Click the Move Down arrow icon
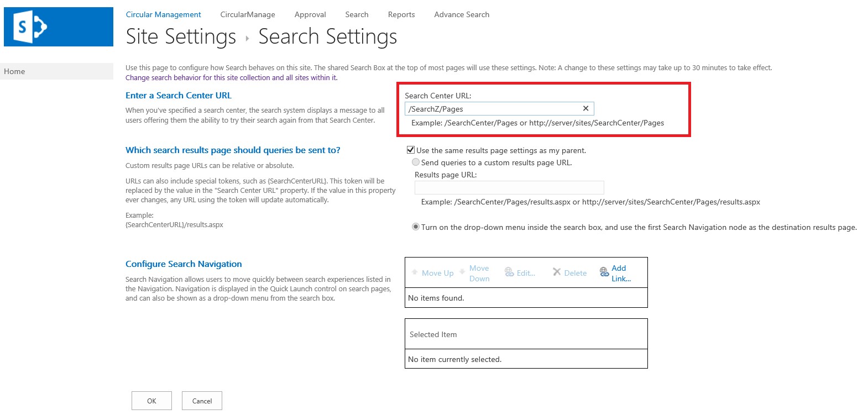Image resolution: width=868 pixels, height=420 pixels. coord(462,272)
